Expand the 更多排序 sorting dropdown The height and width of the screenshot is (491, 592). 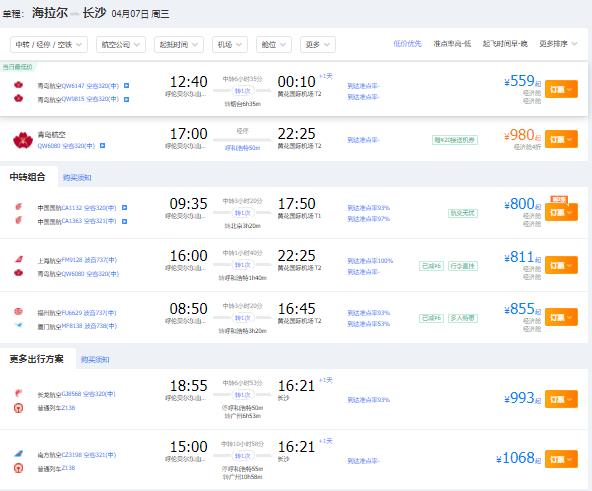coord(558,44)
